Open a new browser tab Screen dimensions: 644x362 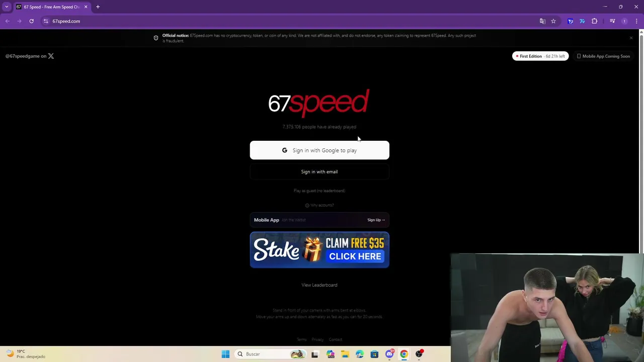coord(98,7)
